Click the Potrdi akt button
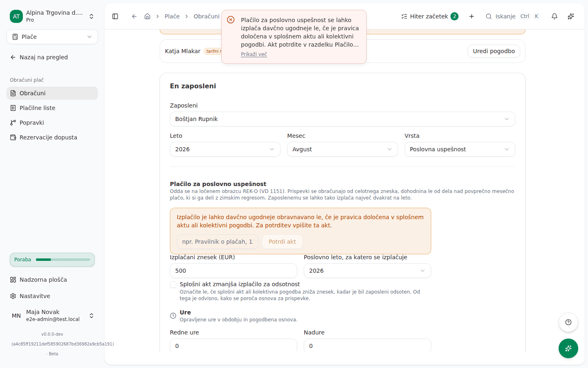Screen dimensions: 588x368 282,242
